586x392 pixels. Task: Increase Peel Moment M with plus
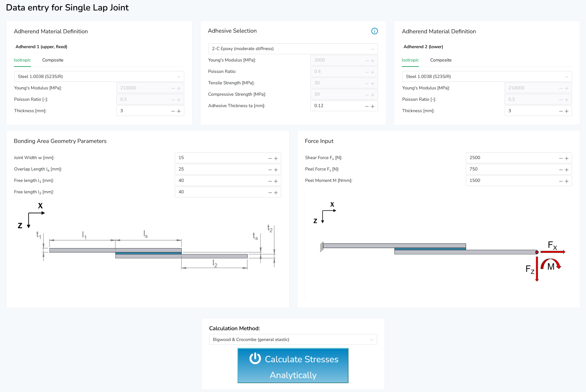pyautogui.click(x=567, y=181)
